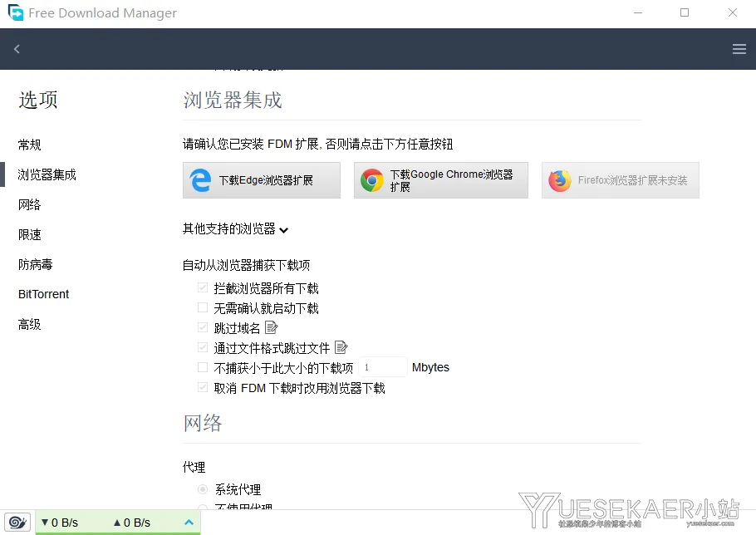Open file format skip list edit icon

click(341, 347)
